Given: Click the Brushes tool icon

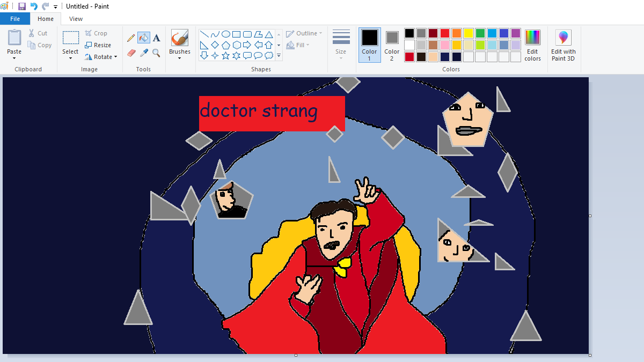Looking at the screenshot, I should pyautogui.click(x=179, y=38).
